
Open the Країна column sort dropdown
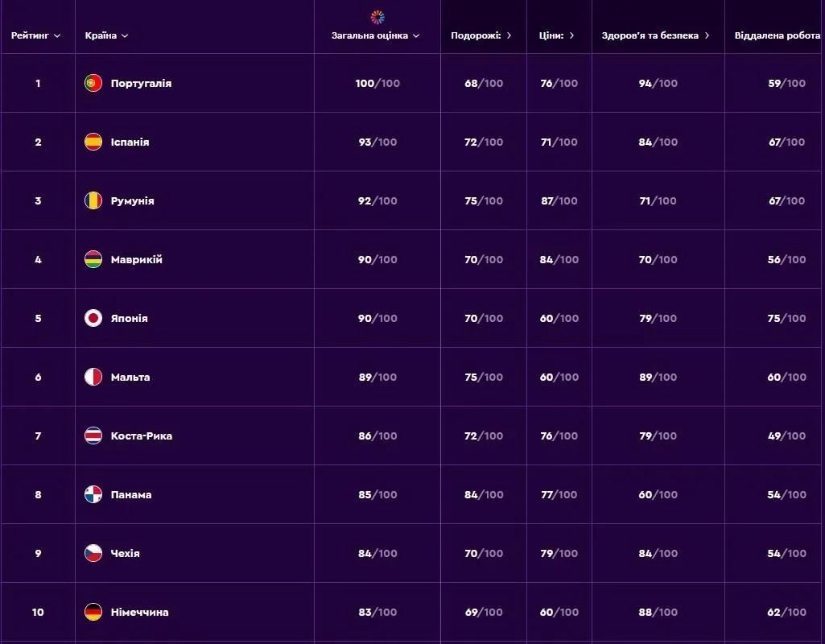[x=125, y=35]
